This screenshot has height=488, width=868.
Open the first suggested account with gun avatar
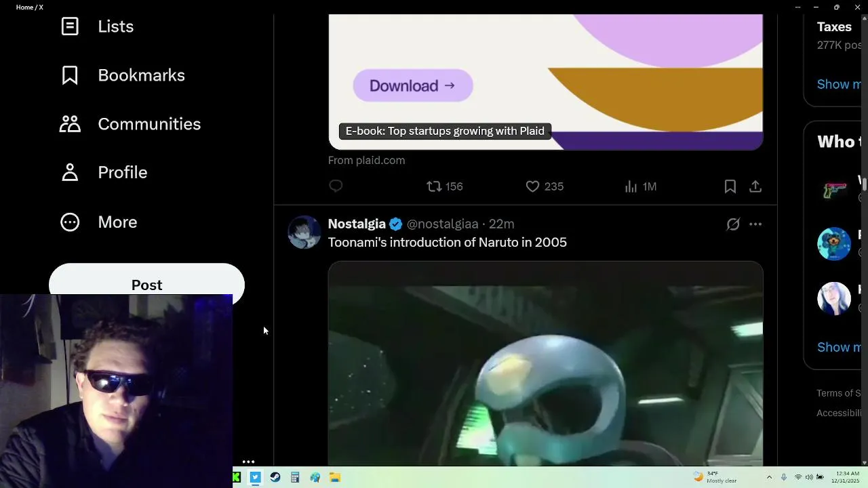point(834,189)
